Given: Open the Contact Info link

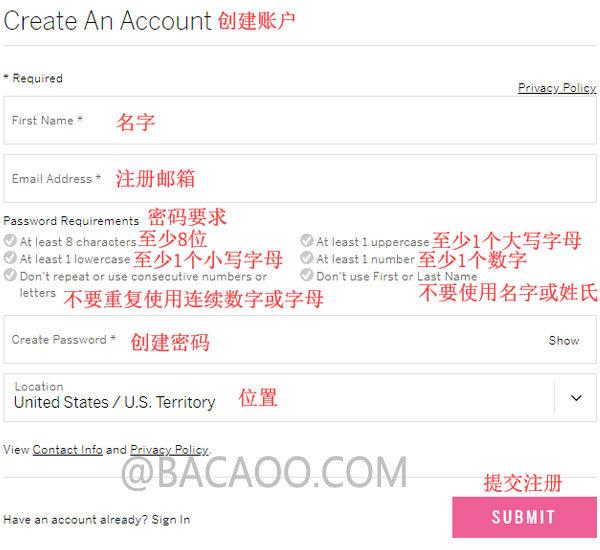Looking at the screenshot, I should point(68,450).
